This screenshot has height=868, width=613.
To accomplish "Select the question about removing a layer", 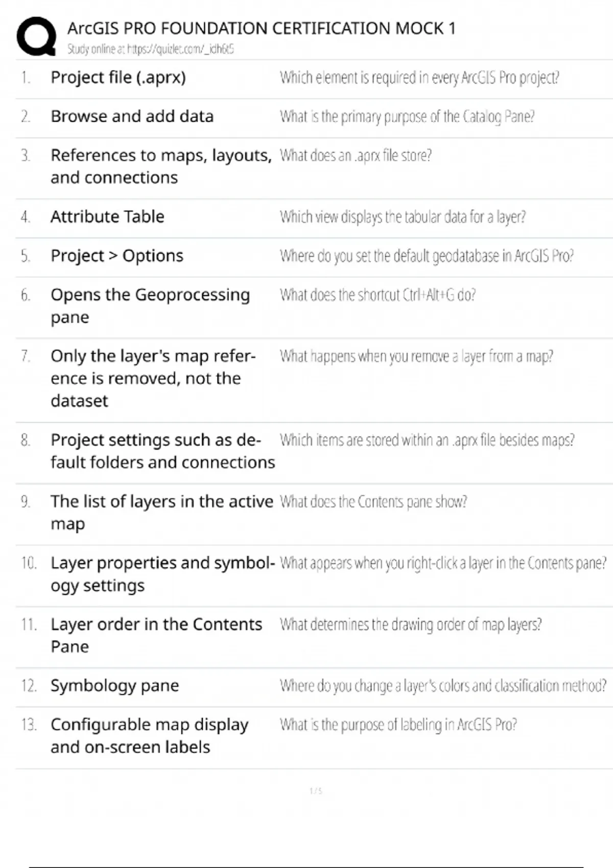I will [416, 356].
